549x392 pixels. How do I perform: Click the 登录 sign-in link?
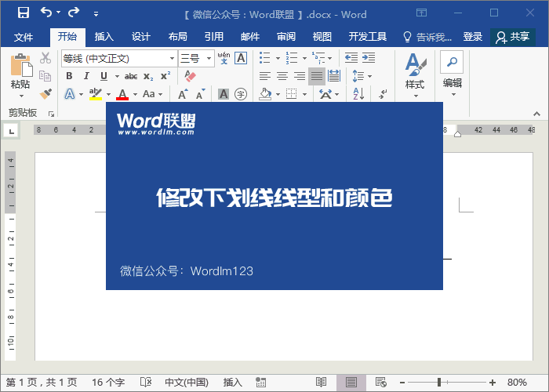pyautogui.click(x=473, y=36)
